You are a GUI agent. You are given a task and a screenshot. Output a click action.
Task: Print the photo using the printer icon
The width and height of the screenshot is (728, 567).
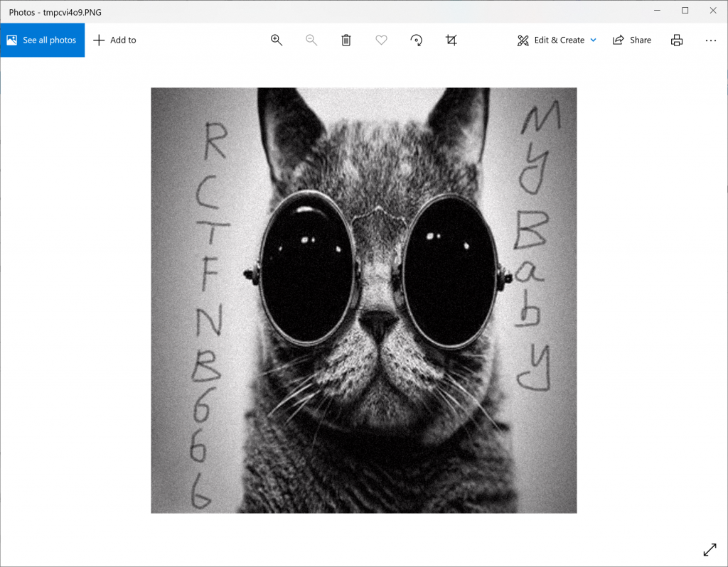click(677, 40)
